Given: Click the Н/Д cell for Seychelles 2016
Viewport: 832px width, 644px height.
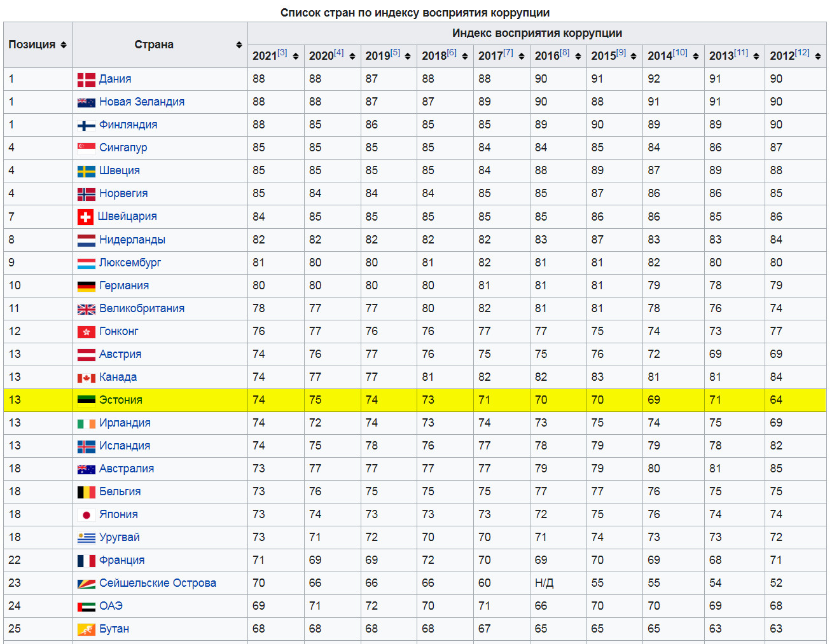Looking at the screenshot, I should [x=544, y=583].
